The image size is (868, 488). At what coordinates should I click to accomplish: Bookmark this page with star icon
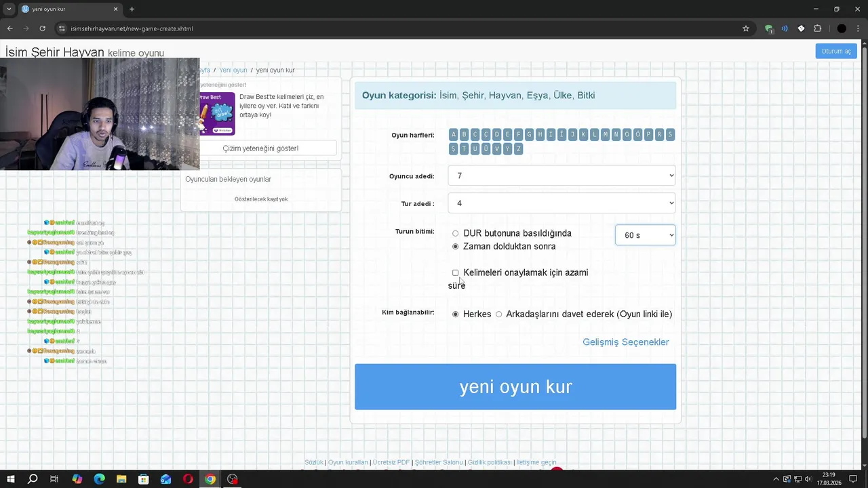[x=746, y=28]
